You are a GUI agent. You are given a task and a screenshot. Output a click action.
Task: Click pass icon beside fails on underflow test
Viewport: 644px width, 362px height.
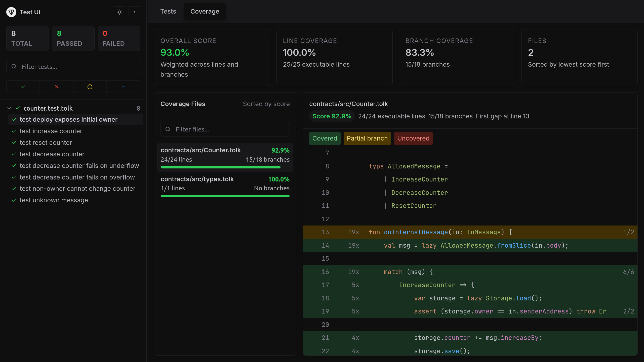(14, 166)
